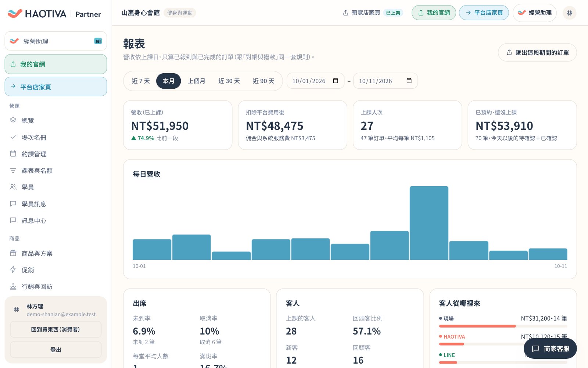
Task: Go to 場次名冊 session roster
Action: pyautogui.click(x=56, y=137)
